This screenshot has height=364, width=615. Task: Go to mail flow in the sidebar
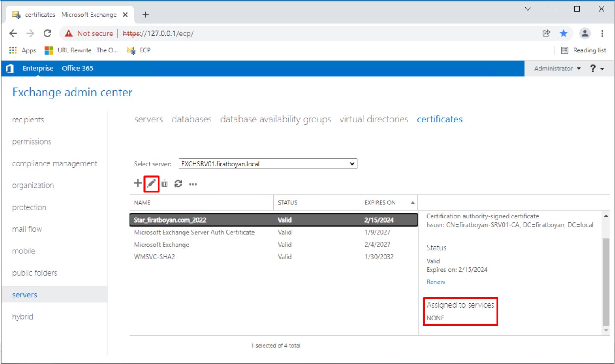point(27,229)
